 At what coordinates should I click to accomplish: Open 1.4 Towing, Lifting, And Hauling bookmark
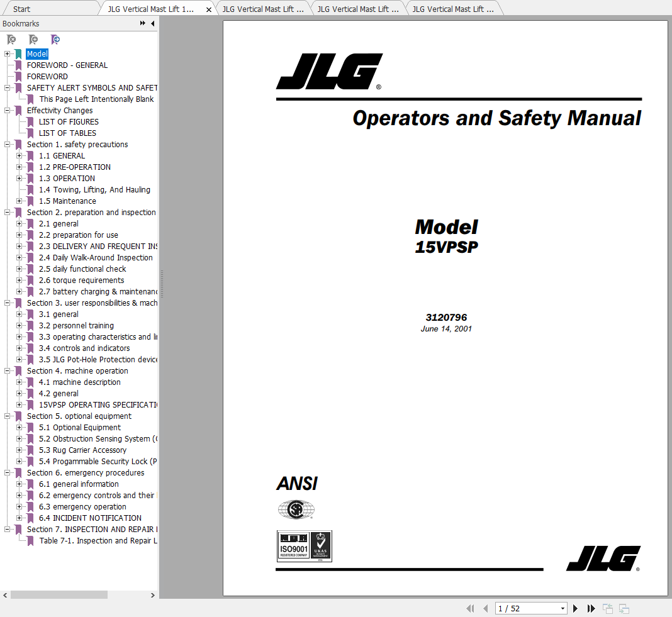pyautogui.click(x=95, y=190)
